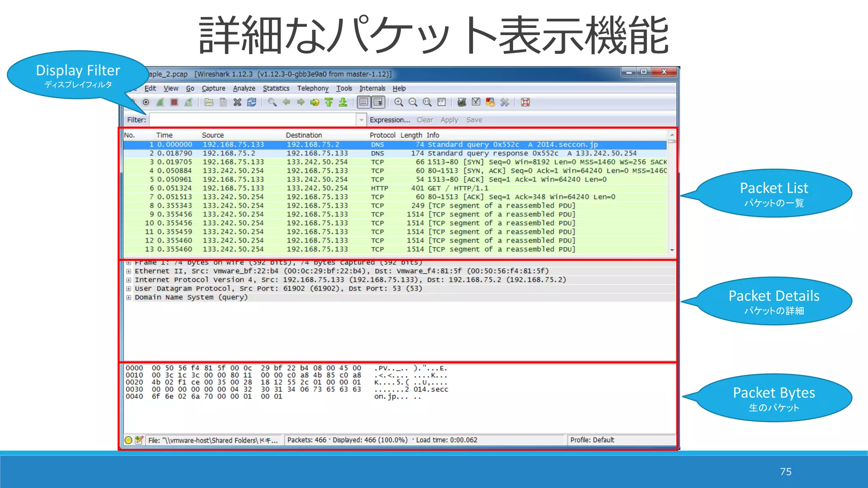This screenshot has height=488, width=868.
Task: Open a capture file folder icon
Action: point(209,102)
